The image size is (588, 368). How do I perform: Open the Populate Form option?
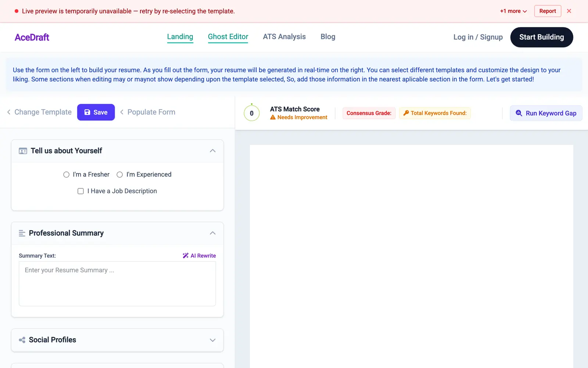pyautogui.click(x=148, y=112)
